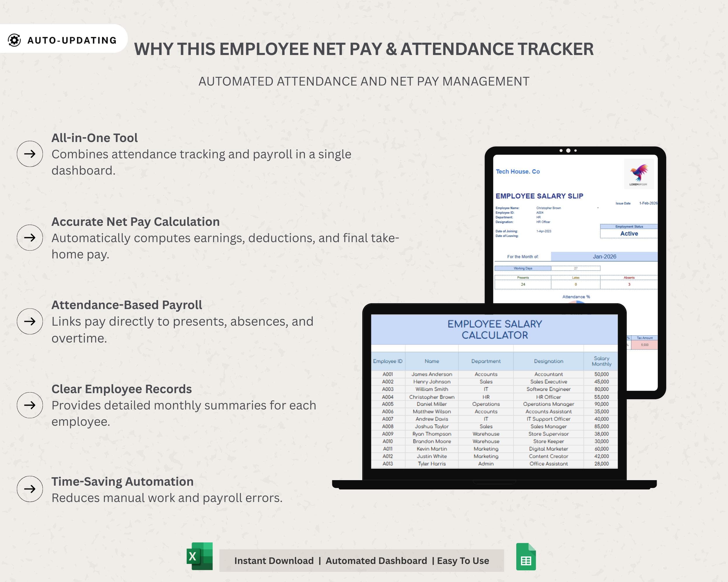
Task: Click the arrow icon beside Clear Employee Records
Action: (x=30, y=405)
